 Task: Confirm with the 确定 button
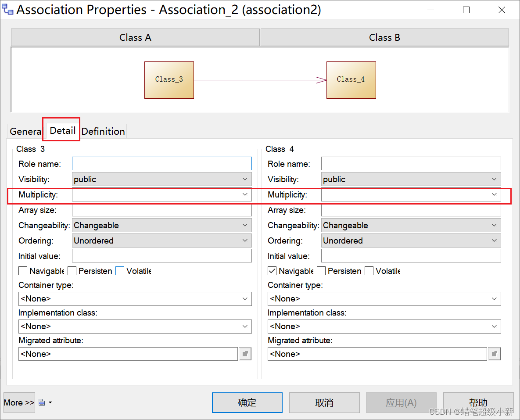[x=247, y=403]
